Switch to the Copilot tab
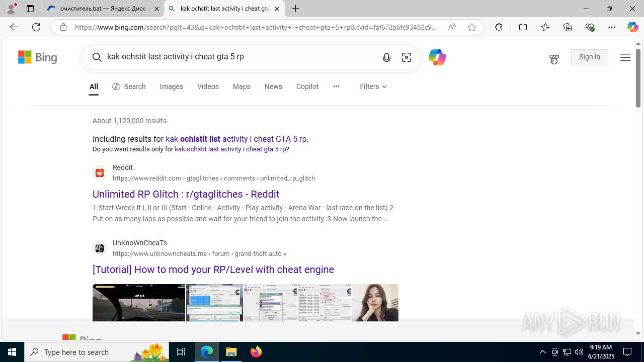Viewport: 644px width, 362px height. click(x=307, y=86)
